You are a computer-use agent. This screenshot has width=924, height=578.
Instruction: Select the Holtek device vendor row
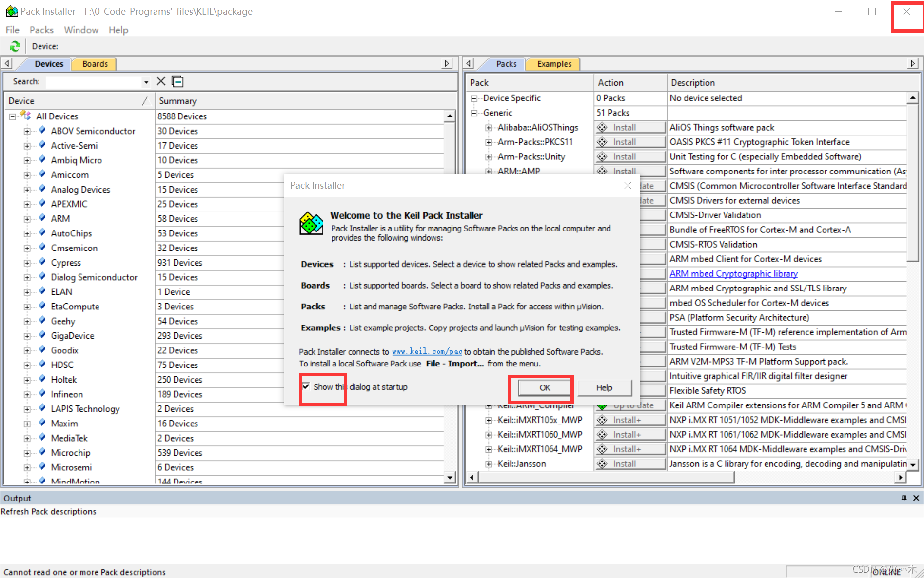pyautogui.click(x=64, y=379)
